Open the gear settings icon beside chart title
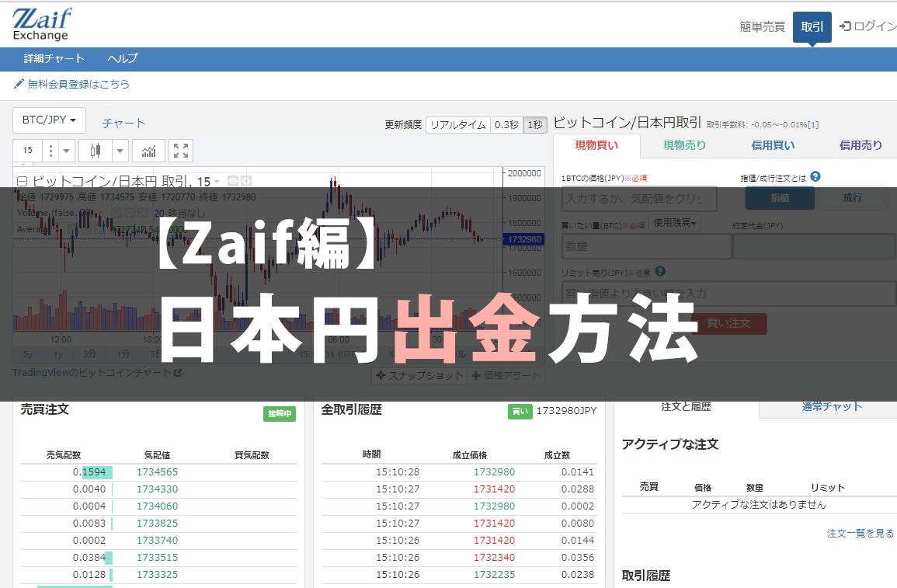Image resolution: width=897 pixels, height=588 pixels. [x=246, y=181]
